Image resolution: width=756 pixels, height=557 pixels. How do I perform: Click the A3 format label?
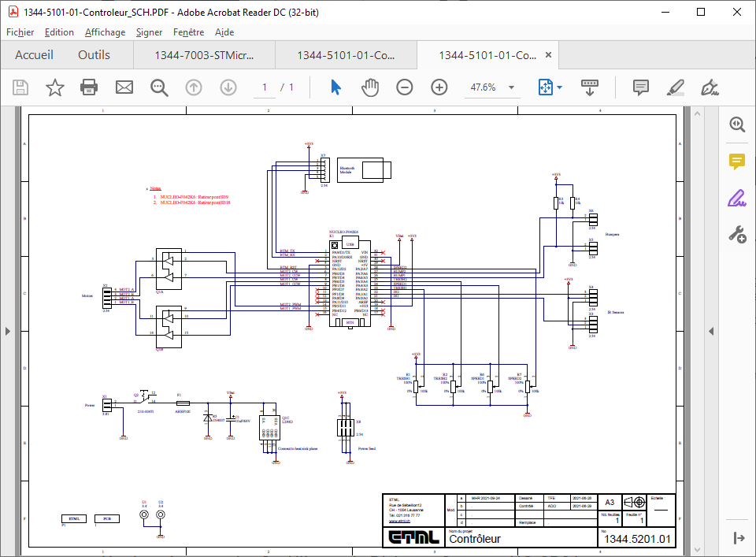tap(610, 503)
